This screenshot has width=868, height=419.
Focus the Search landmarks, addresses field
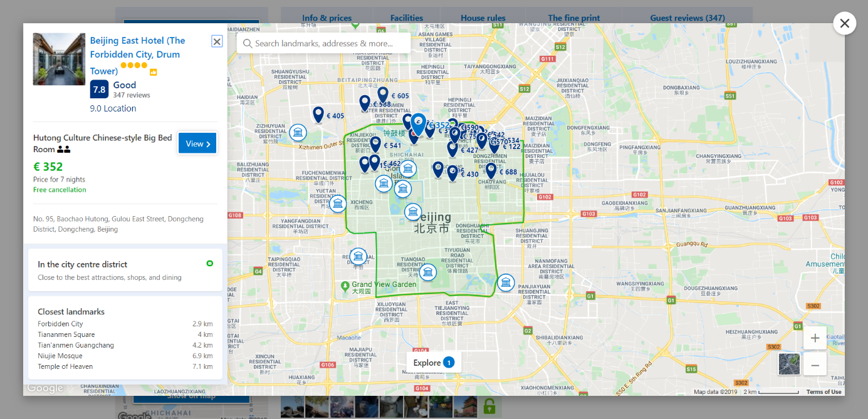[324, 43]
